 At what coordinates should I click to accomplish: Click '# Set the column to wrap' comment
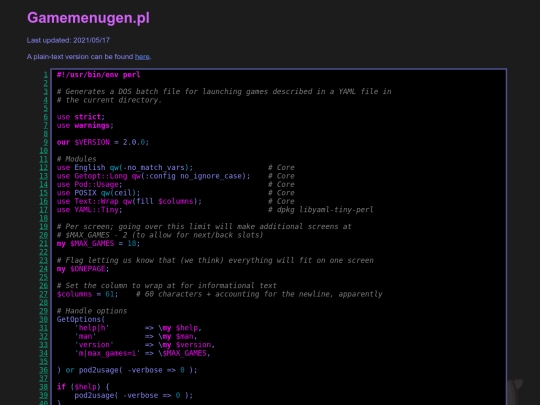click(x=167, y=286)
